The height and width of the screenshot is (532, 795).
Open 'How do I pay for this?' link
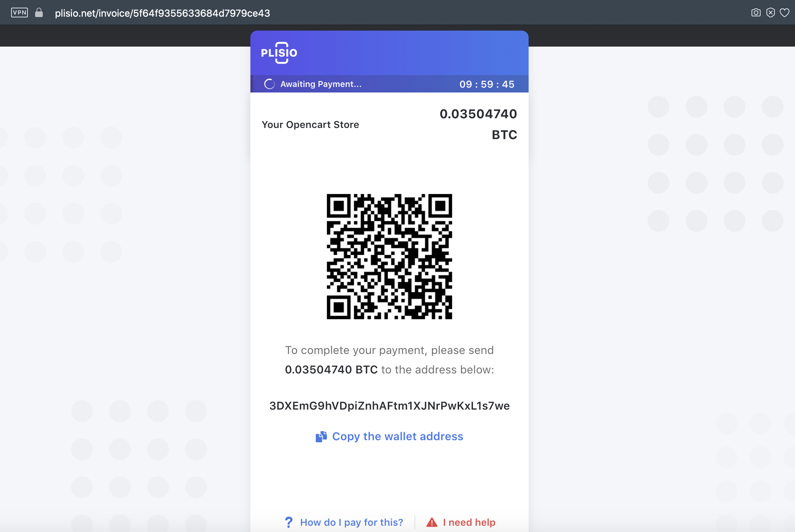pyautogui.click(x=352, y=522)
